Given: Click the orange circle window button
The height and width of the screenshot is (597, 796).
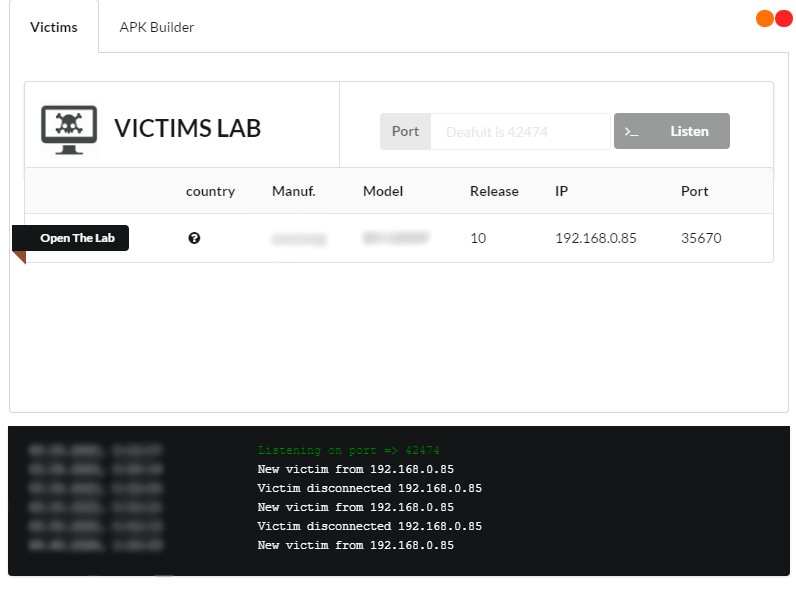Looking at the screenshot, I should click(765, 19).
